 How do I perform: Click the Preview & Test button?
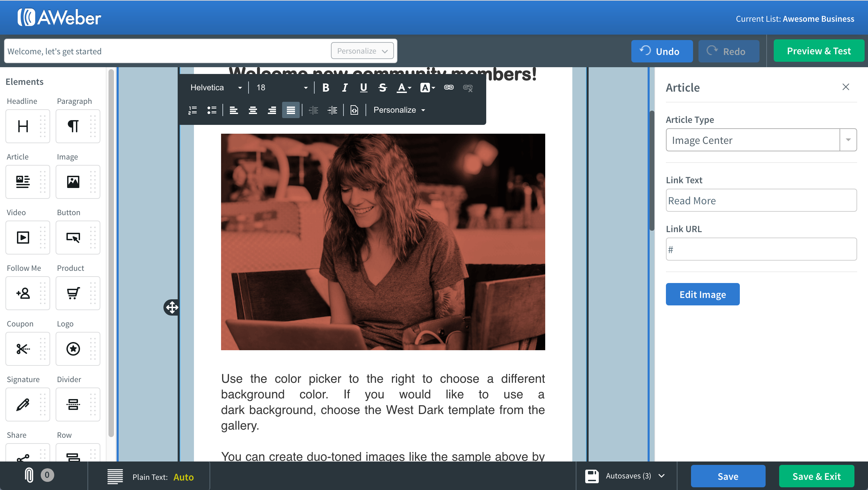[818, 51]
